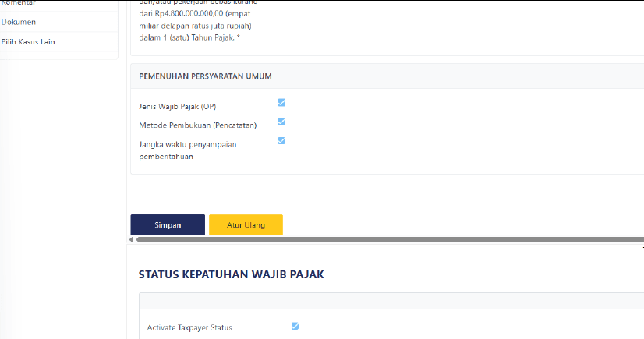Toggle Jangka waktu penyampaian pemberitahuan checkbox

tap(281, 141)
